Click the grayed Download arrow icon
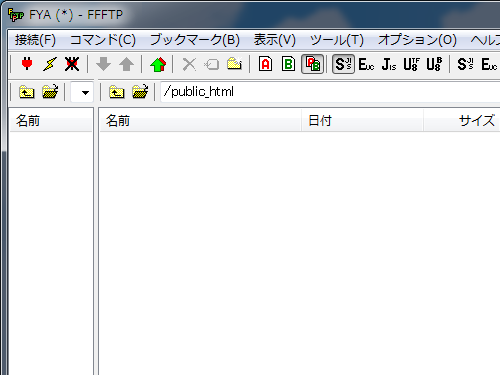 tap(104, 64)
